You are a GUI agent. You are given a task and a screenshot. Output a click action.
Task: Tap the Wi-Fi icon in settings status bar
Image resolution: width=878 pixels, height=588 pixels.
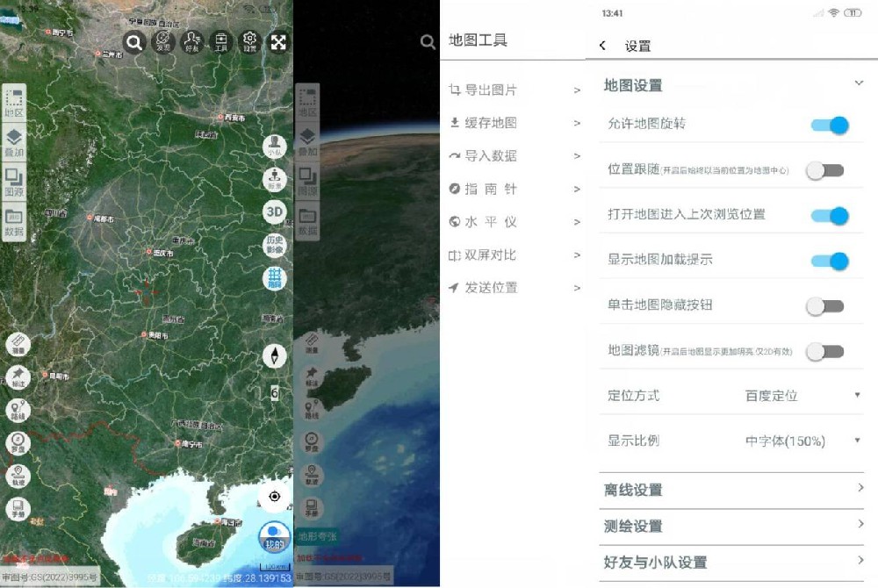834,13
